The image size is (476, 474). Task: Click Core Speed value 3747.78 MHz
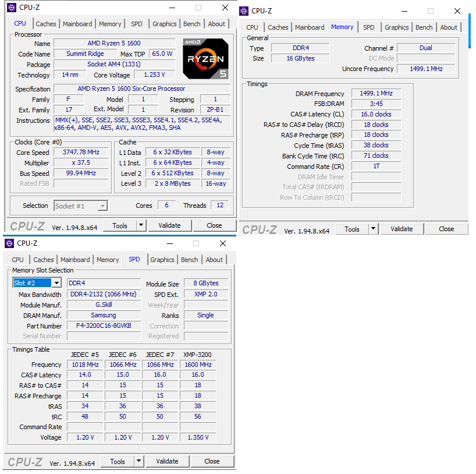[x=81, y=152]
